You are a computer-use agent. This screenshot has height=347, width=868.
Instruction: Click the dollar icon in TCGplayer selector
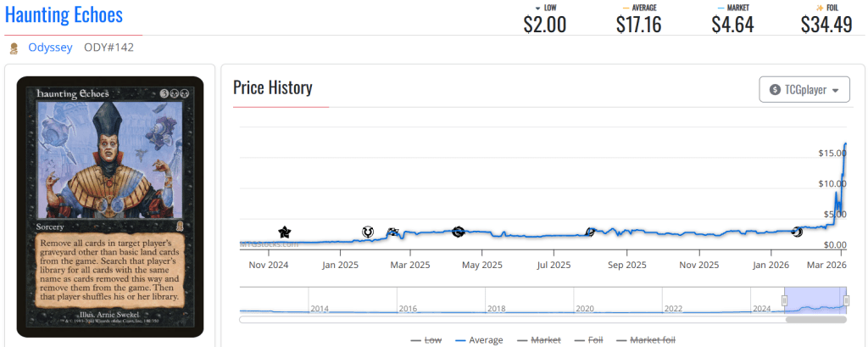(x=775, y=90)
